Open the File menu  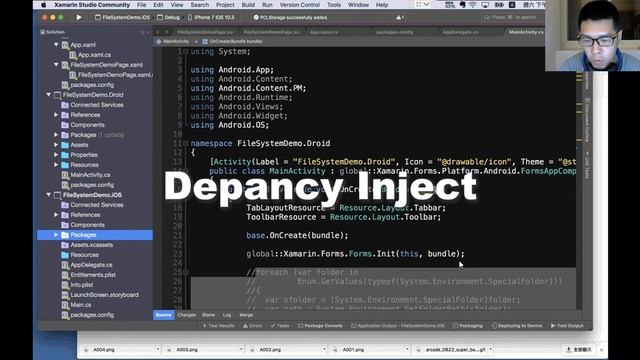point(142,5)
